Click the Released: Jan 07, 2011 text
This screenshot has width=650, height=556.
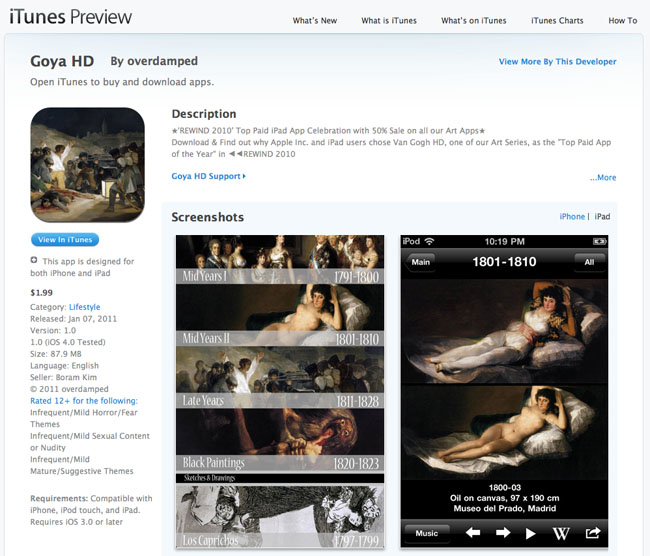[73, 319]
